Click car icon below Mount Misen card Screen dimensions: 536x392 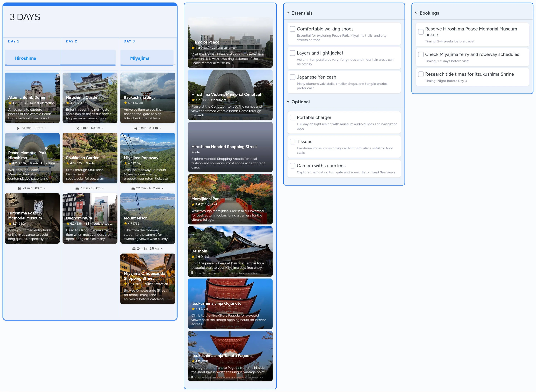134,249
